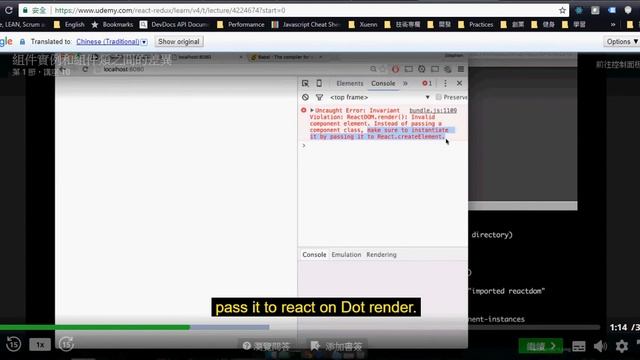Open the DevTools three-dot menu
640x360 pixels.
coord(445,83)
